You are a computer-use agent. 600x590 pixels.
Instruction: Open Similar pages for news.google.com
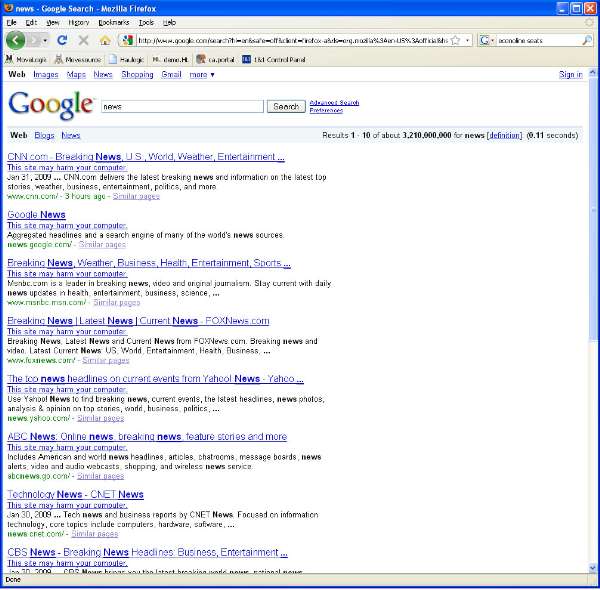(x=102, y=244)
